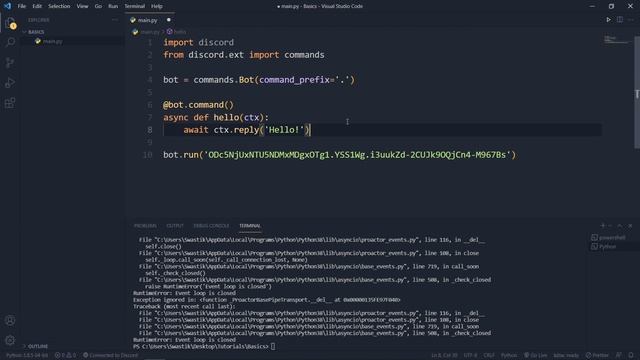Screen dimensions: 640x360
Task: Click the kite status item
Action: [x=566, y=355]
